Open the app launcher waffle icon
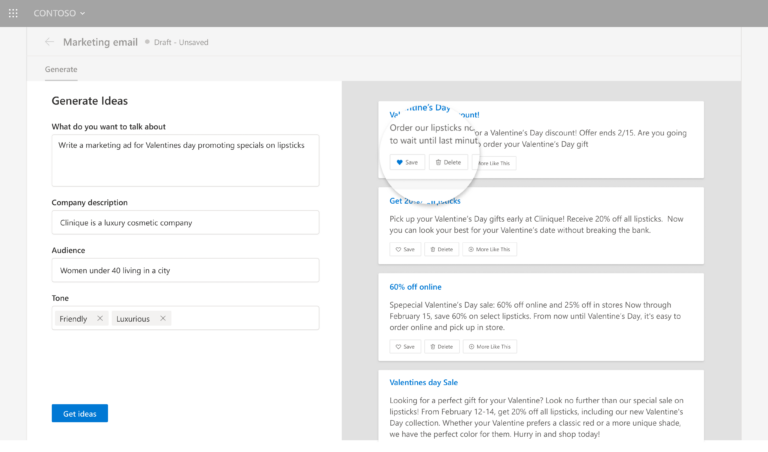This screenshot has height=452, width=768. tap(13, 13)
